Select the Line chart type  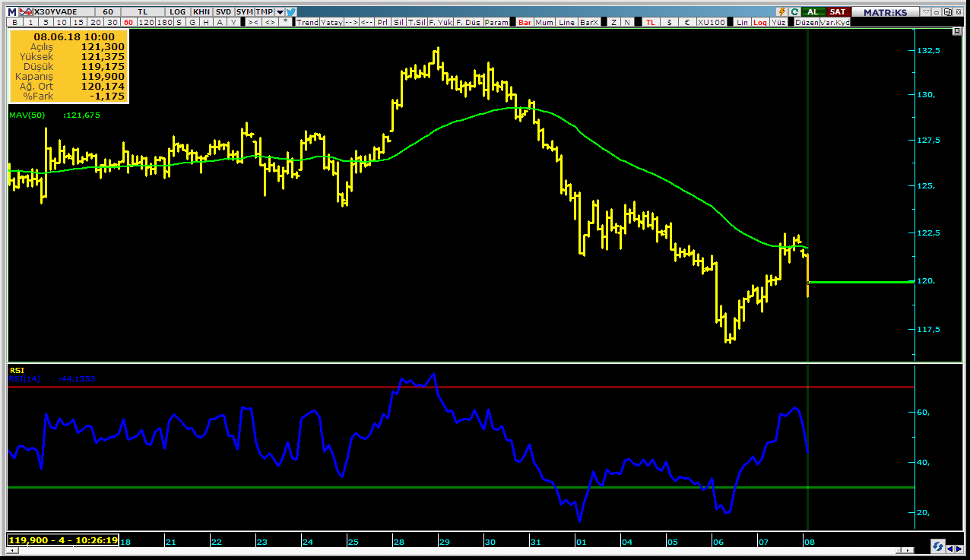click(566, 22)
